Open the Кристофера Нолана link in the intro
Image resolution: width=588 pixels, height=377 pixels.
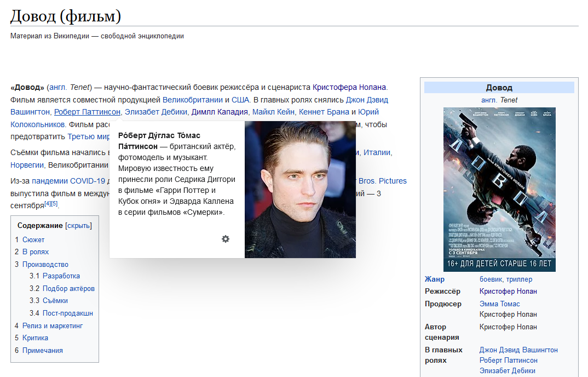tap(349, 87)
